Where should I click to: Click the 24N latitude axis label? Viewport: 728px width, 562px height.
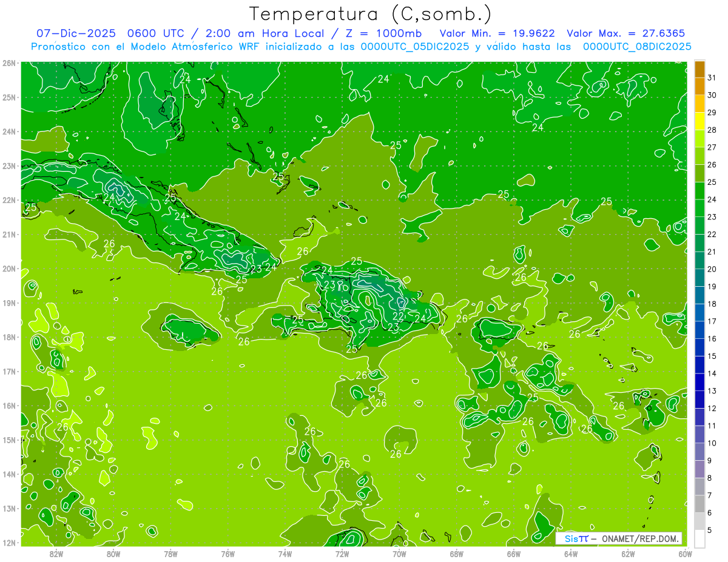[x=9, y=132]
